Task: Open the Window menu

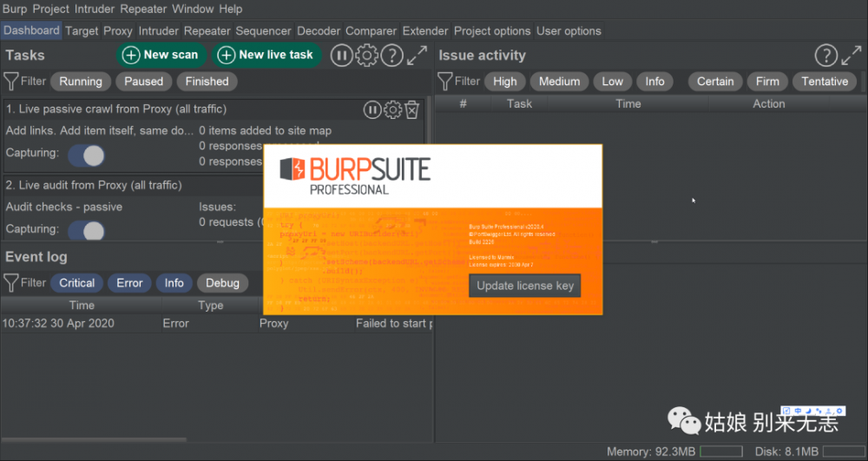Action: [193, 9]
